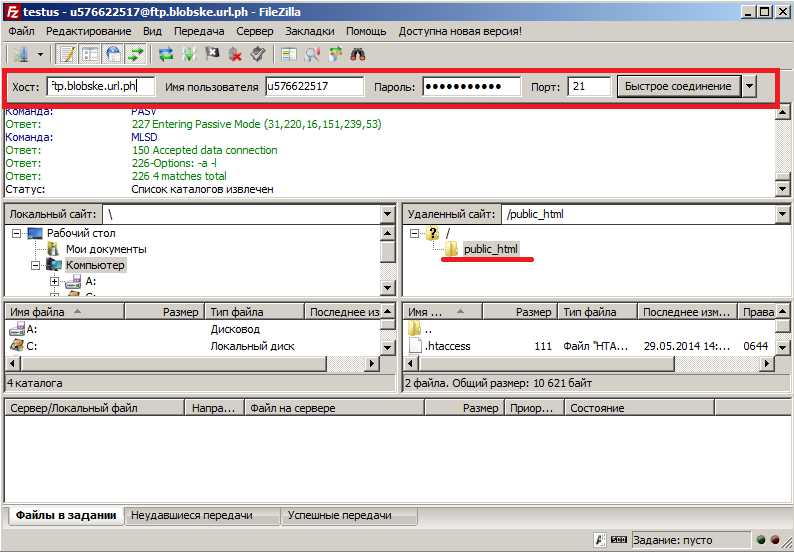794x552 pixels.
Task: Click red activity indicator light
Action: click(x=775, y=540)
